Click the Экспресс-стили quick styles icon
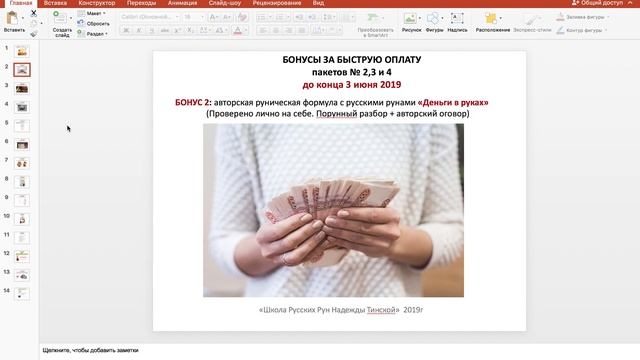Screen dimensions: 640x360 (x=532, y=18)
